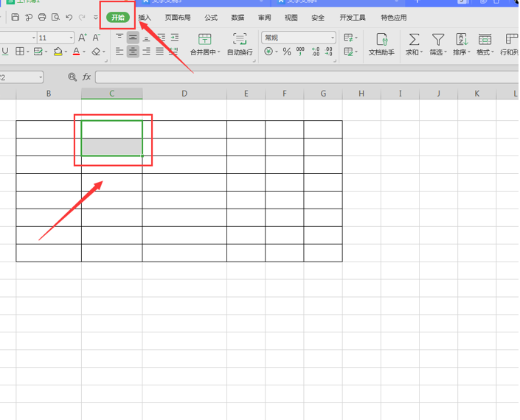Undo the last action

[x=69, y=17]
